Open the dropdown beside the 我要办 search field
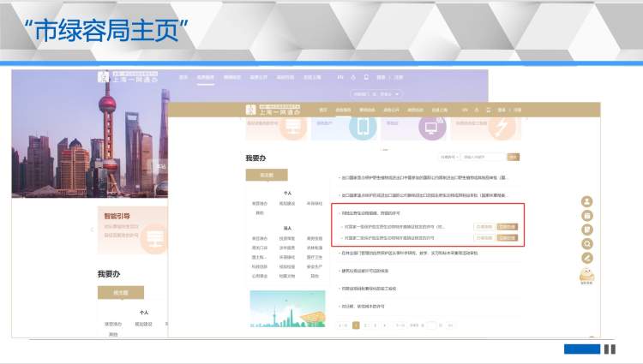Screen dimensions: 643x364 point(448,158)
